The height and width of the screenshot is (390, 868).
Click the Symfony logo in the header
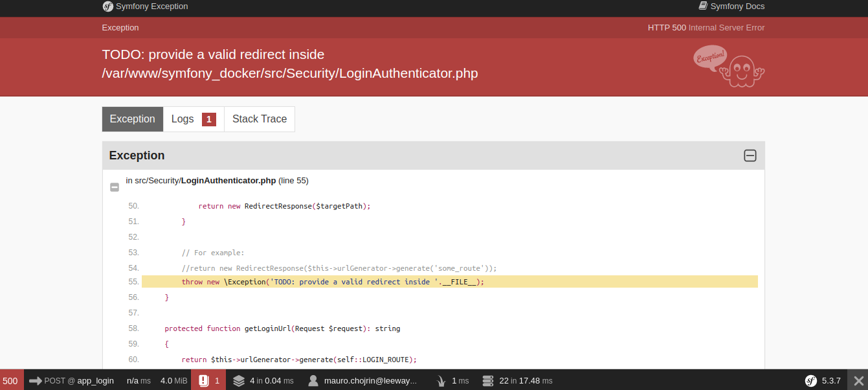coord(108,6)
